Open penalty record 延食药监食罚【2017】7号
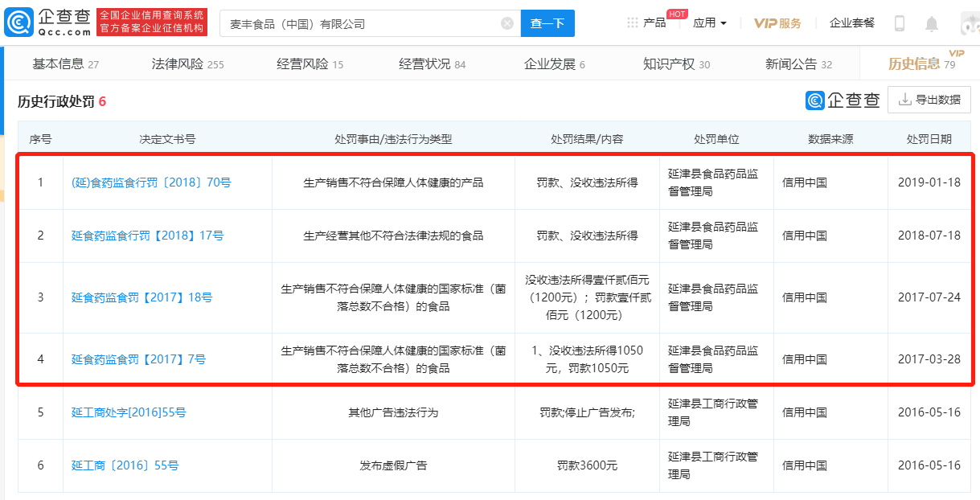 tap(138, 359)
